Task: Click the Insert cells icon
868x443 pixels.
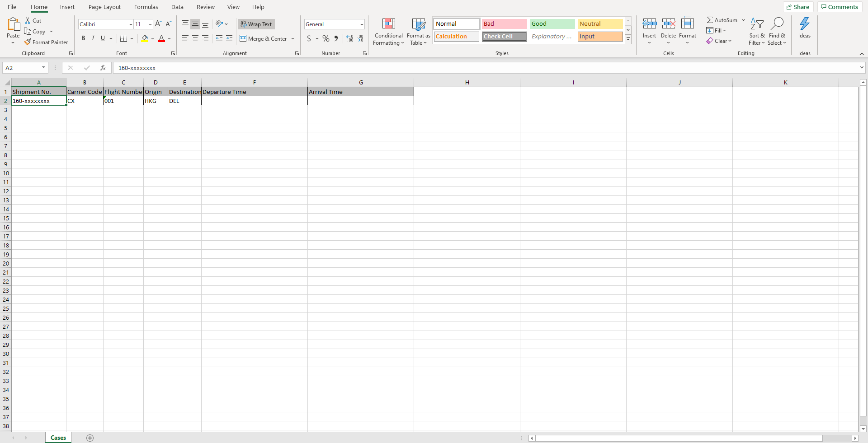Action: point(650,23)
